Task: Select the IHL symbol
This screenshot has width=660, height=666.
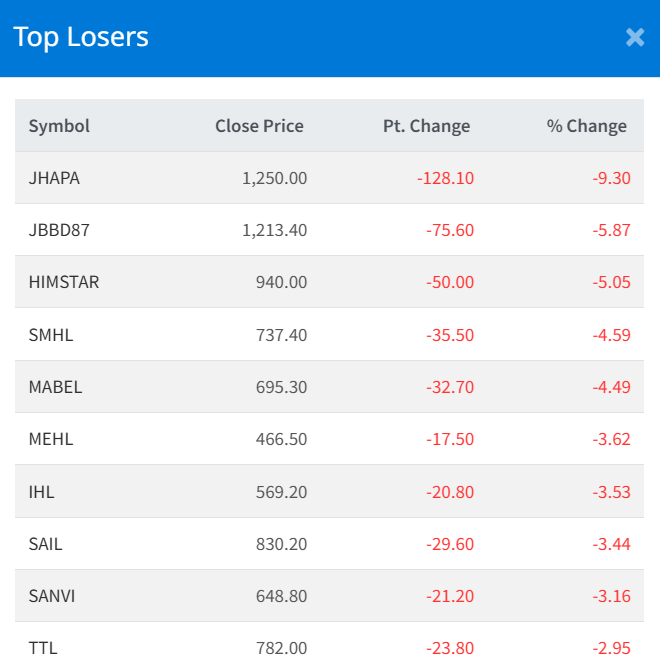Action: pos(43,492)
